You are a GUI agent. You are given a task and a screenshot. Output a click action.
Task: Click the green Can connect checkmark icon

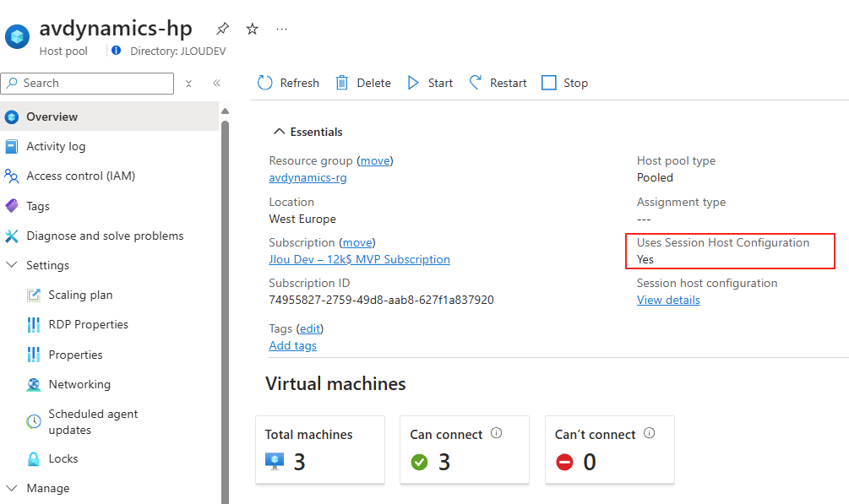419,463
